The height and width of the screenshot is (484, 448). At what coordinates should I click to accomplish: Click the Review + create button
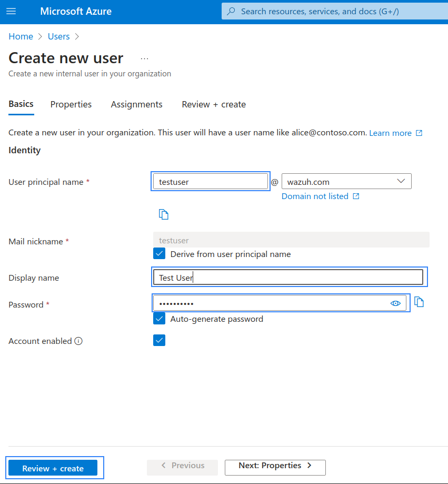[53, 468]
